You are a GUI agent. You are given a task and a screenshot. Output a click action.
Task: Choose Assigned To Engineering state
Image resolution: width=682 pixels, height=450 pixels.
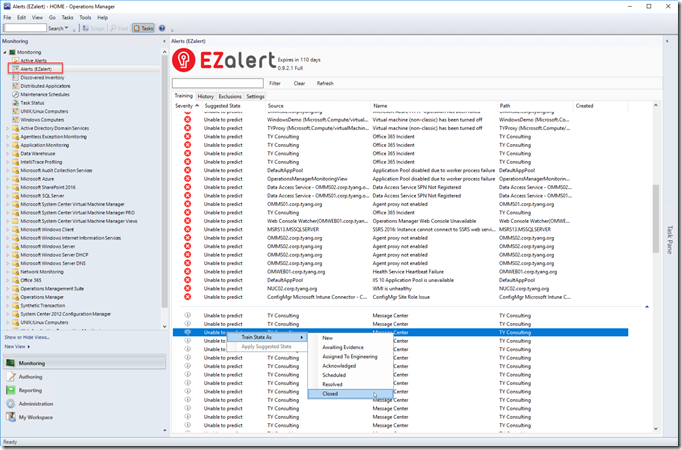click(351, 357)
